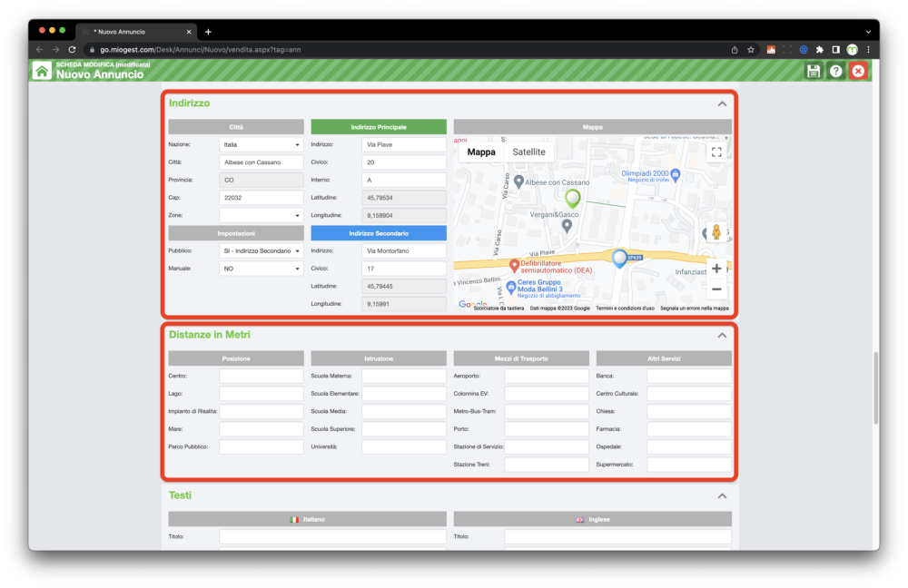
Task: Click the Aeroporto distance field
Action: (x=547, y=377)
